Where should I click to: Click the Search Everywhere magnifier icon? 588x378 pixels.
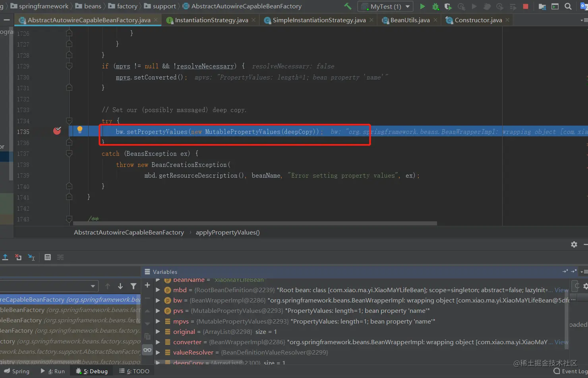[568, 6]
